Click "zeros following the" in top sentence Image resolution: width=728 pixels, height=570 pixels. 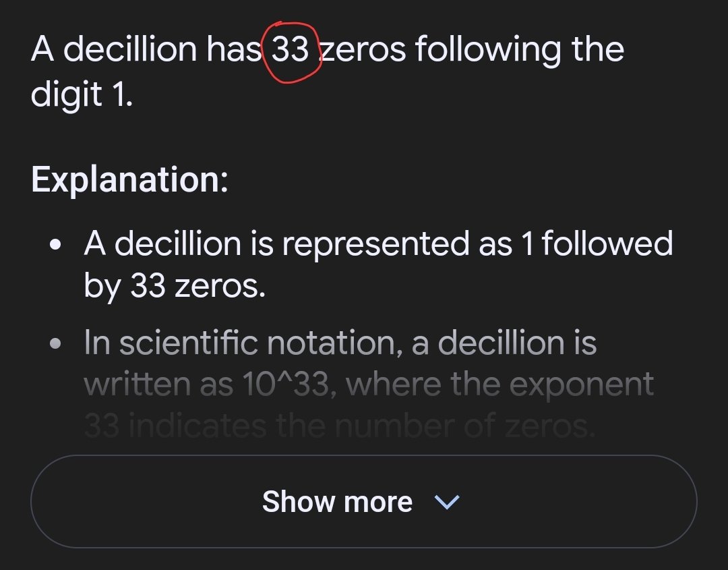[472, 50]
